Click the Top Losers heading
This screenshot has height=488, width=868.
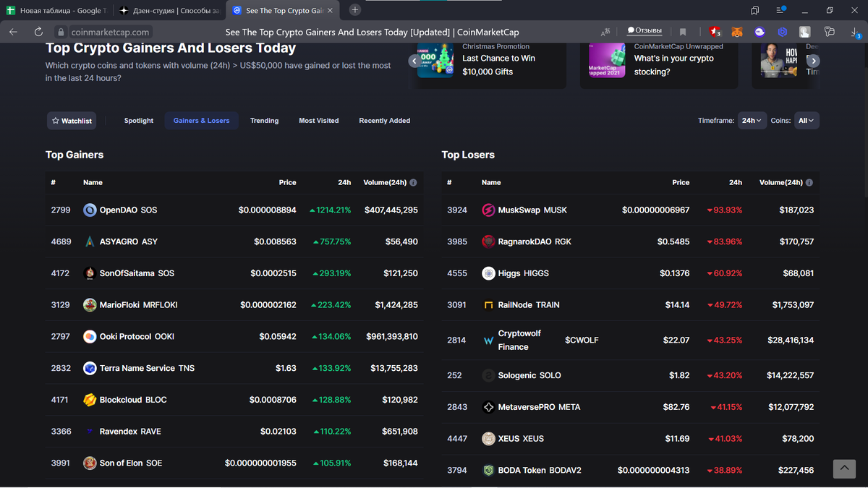(468, 155)
